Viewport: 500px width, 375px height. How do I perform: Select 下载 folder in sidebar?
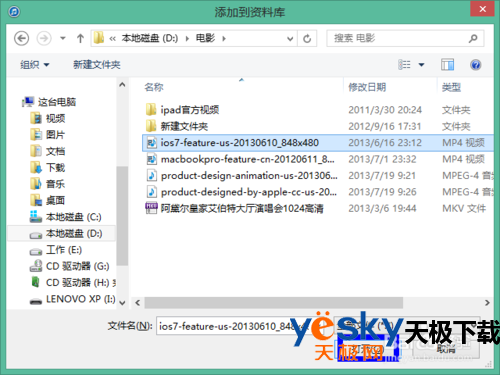[x=48, y=167]
